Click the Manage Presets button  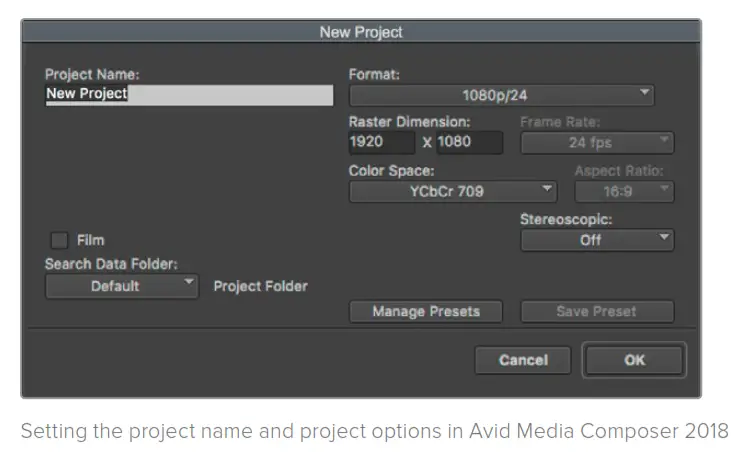[425, 311]
